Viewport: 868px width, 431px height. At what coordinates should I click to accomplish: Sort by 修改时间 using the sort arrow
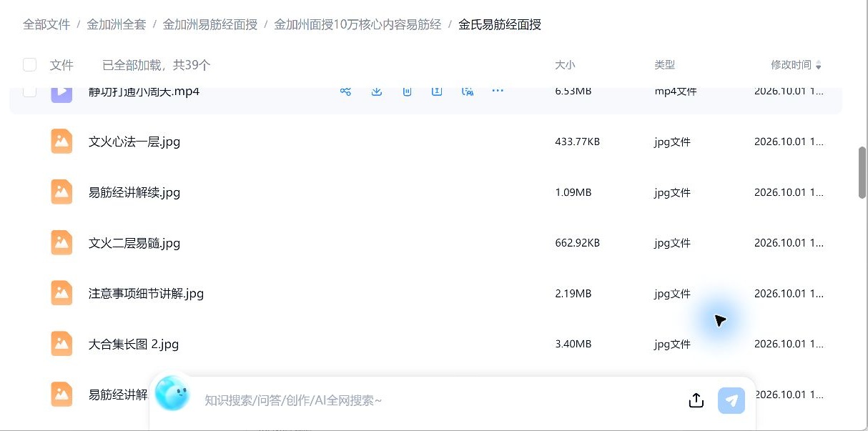819,66
